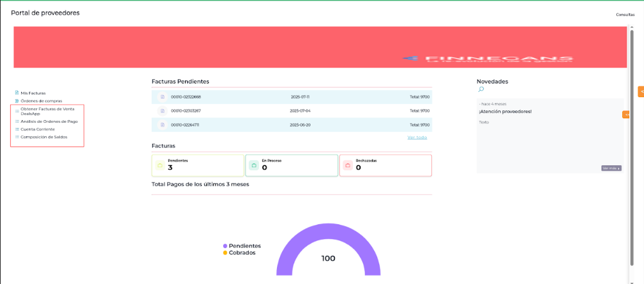Viewport: 644px width, 284px height.
Task: Collapse Novedades with orange double-arrow tab
Action: pyautogui.click(x=626, y=115)
